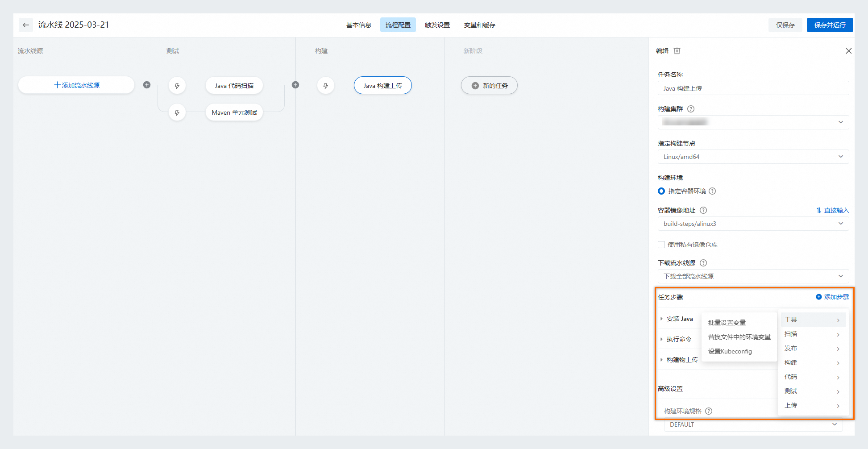Click lightning trigger icon beside Java 构建上传
868x449 pixels.
click(x=326, y=85)
